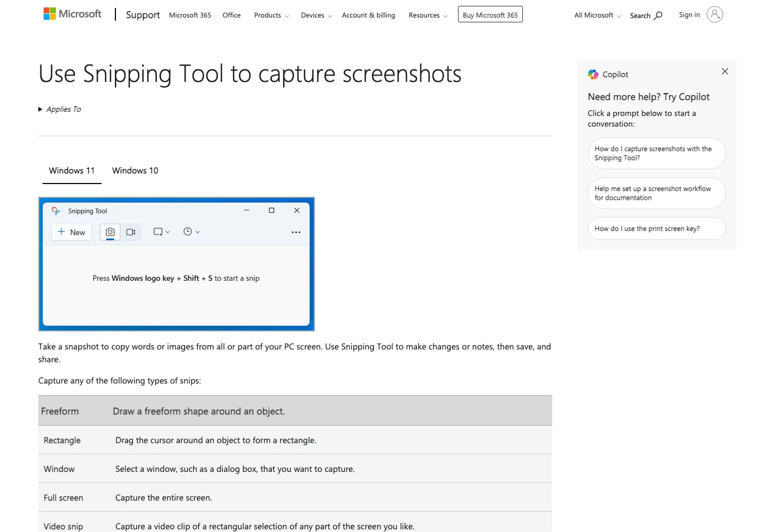Select the camera snip mode icon

110,232
